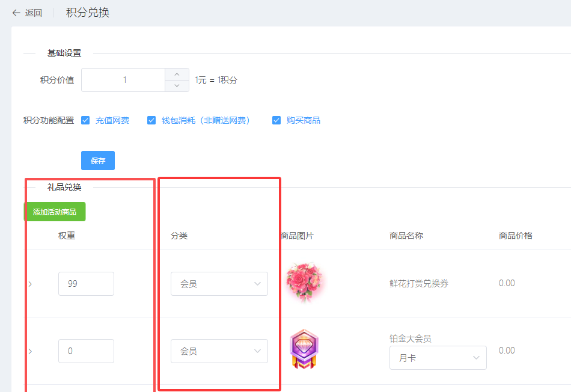This screenshot has height=392, width=571.
Task: Click the 商品图片 column header
Action: [297, 236]
